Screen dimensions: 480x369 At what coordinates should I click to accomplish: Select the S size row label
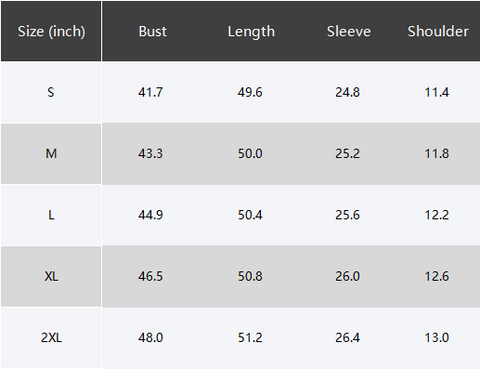(x=51, y=92)
